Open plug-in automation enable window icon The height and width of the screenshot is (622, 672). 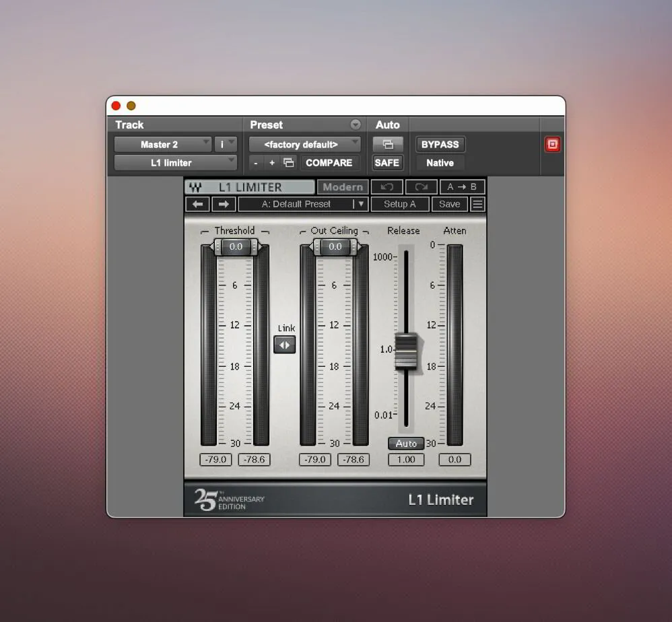pyautogui.click(x=387, y=144)
